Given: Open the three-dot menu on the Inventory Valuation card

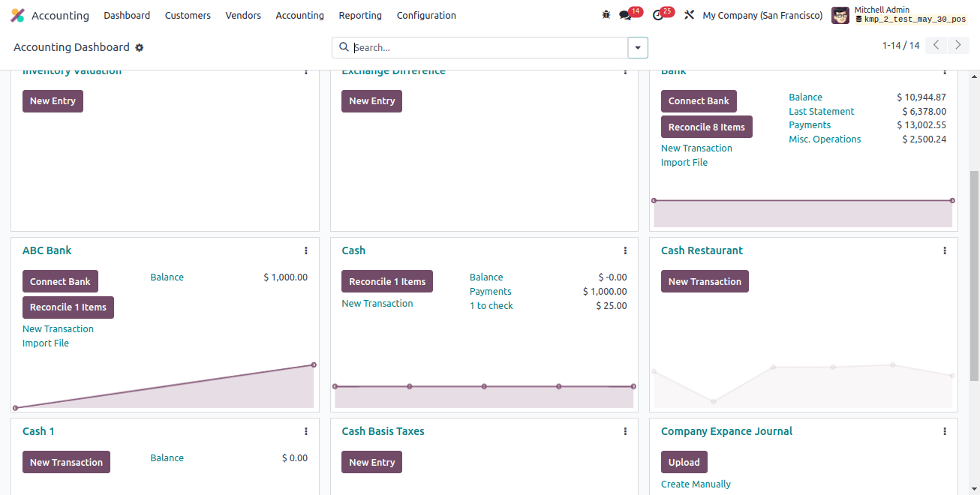Looking at the screenshot, I should click(306, 72).
